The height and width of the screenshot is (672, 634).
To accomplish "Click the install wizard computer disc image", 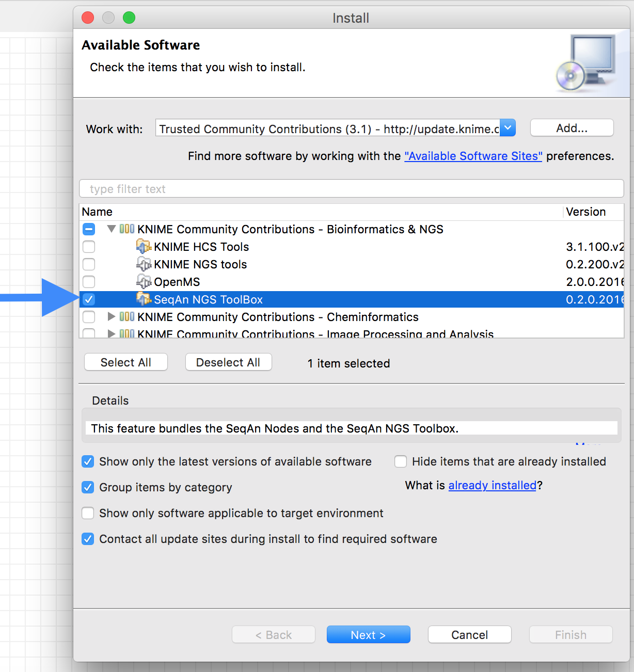I will tap(585, 63).
